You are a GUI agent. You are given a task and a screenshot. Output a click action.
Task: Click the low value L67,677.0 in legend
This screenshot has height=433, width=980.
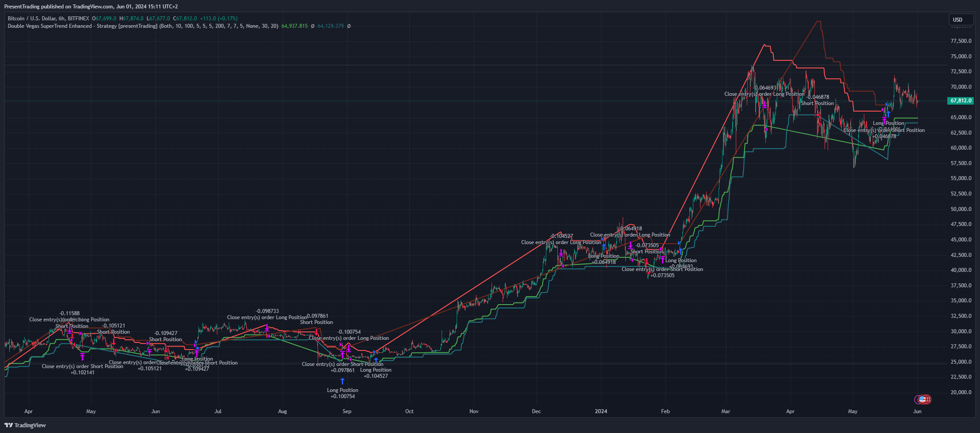click(x=158, y=19)
